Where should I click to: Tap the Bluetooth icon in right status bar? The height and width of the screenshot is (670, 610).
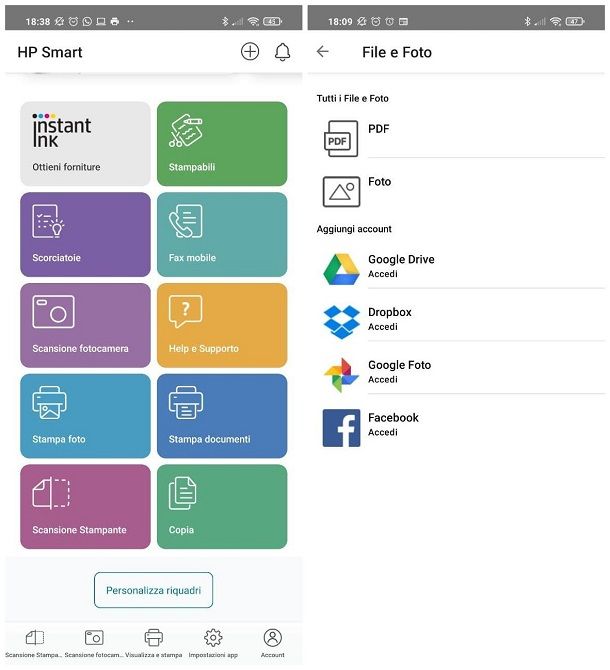[528, 21]
